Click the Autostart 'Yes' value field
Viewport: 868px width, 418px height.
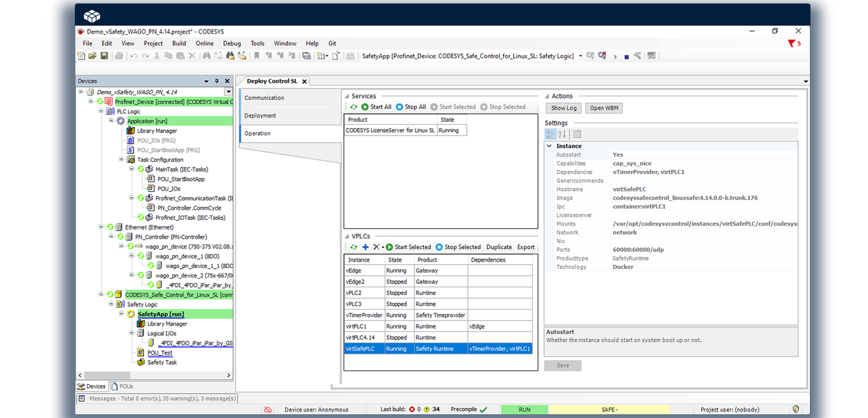tap(704, 155)
